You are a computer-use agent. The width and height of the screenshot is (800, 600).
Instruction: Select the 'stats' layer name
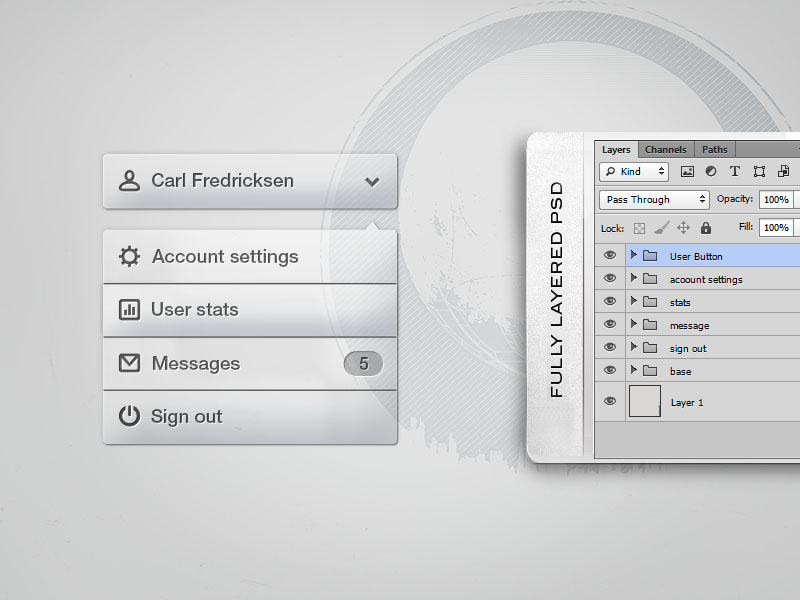[x=680, y=303]
